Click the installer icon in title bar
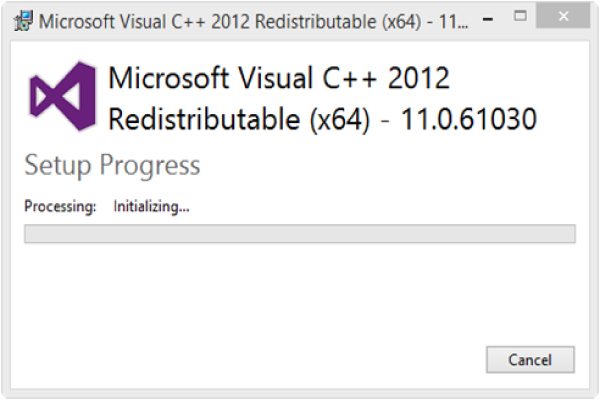The image size is (600, 400). tap(19, 19)
